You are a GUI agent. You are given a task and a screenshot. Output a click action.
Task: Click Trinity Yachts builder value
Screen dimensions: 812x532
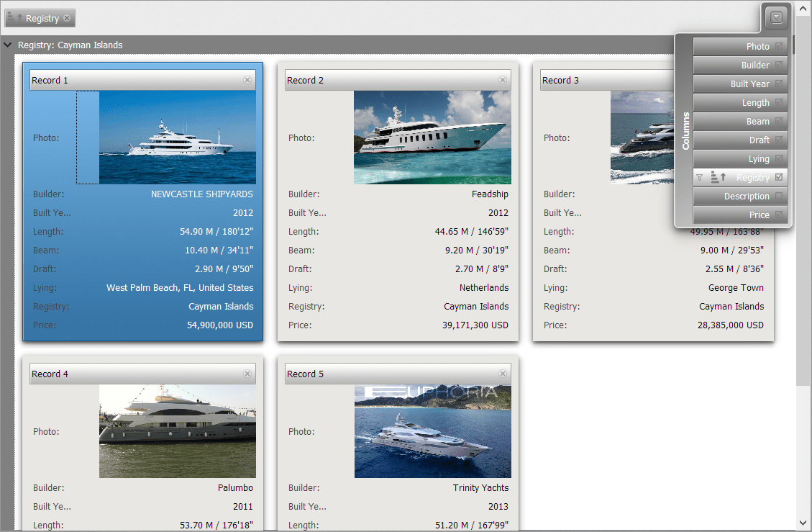pyautogui.click(x=480, y=487)
